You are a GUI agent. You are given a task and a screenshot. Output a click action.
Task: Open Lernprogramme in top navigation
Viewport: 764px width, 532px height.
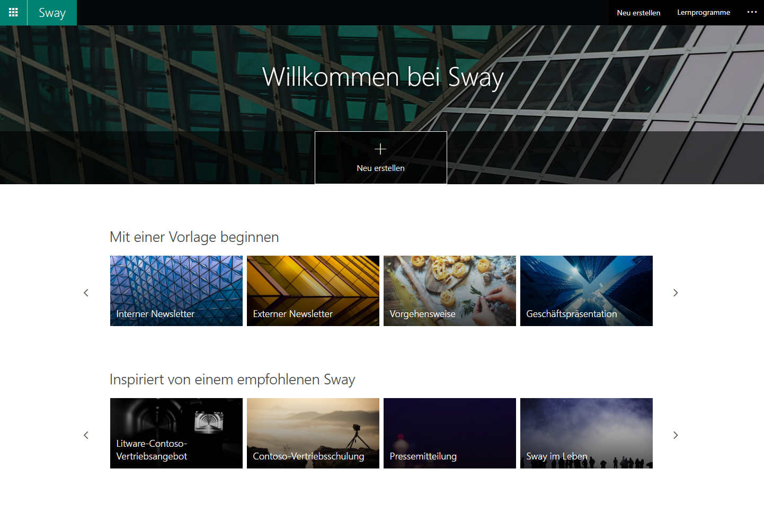point(703,13)
